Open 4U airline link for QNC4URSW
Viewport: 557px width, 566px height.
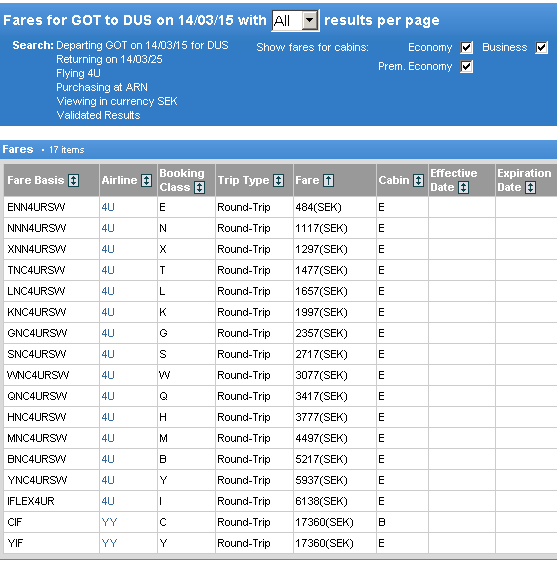(108, 396)
